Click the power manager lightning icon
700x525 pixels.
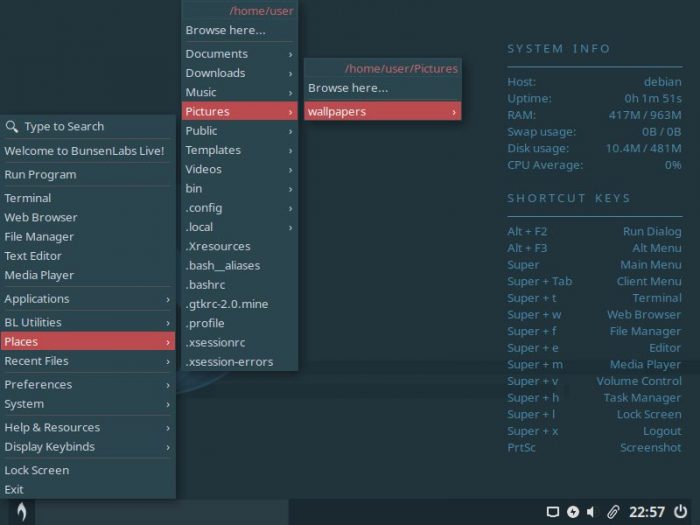pos(572,512)
